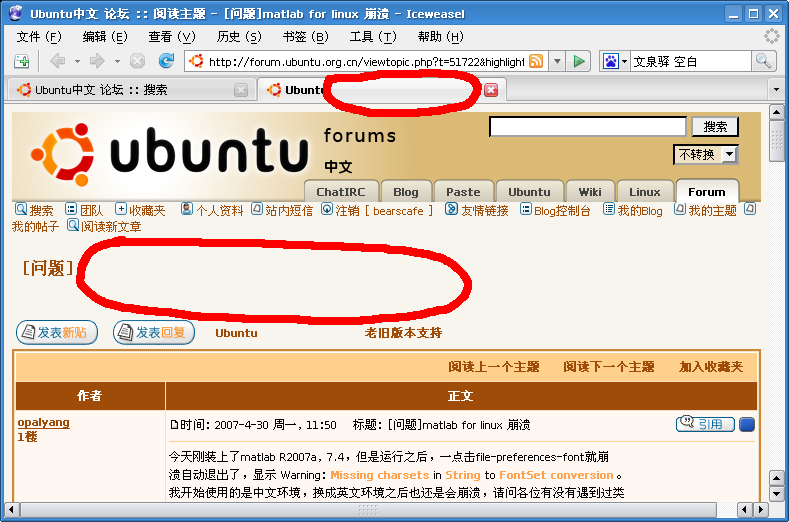Select the Wiki site tab
789x522 pixels.
tap(590, 191)
